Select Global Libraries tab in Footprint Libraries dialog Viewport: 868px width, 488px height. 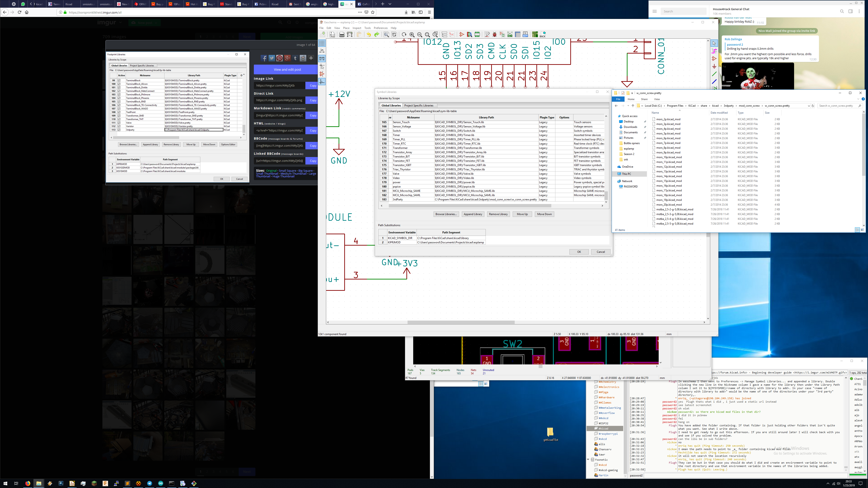119,66
